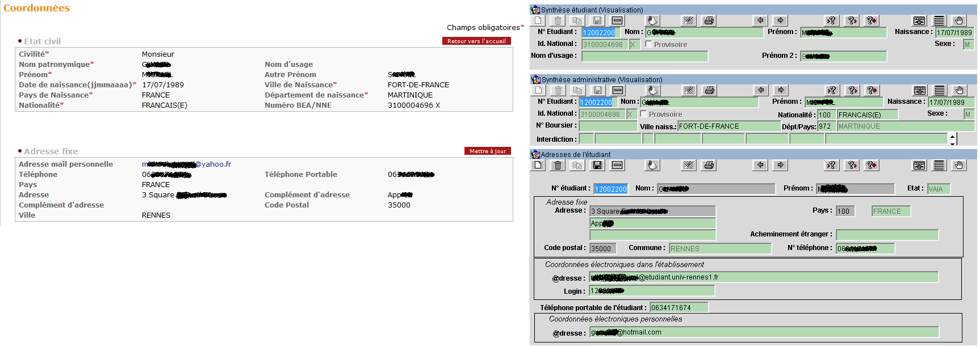Open the personal yahoo.fr email link
This screenshot has height=347, width=980.
click(x=186, y=164)
